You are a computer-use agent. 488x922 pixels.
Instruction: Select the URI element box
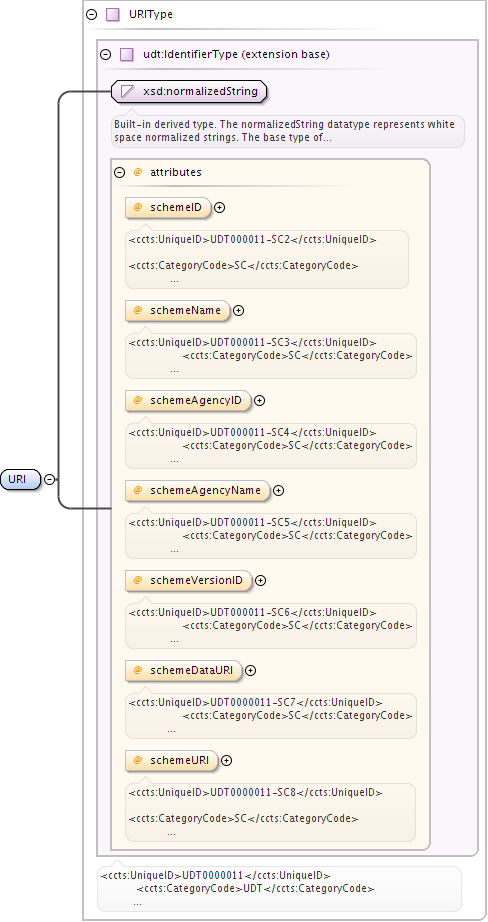(x=21, y=479)
